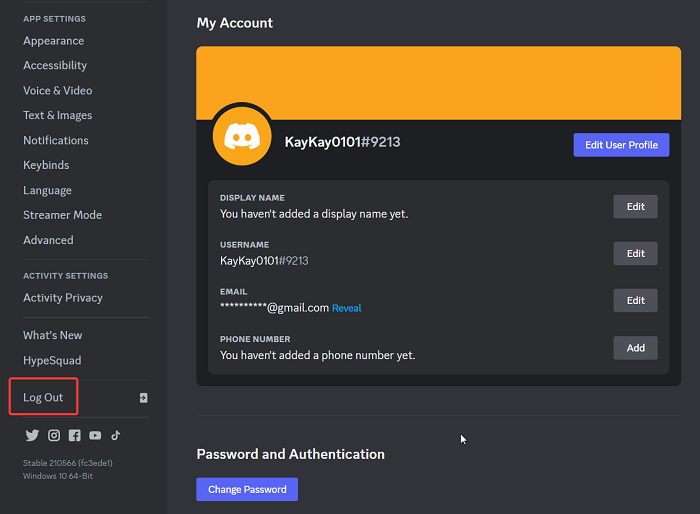Open Discord's Facebook icon link

click(75, 435)
